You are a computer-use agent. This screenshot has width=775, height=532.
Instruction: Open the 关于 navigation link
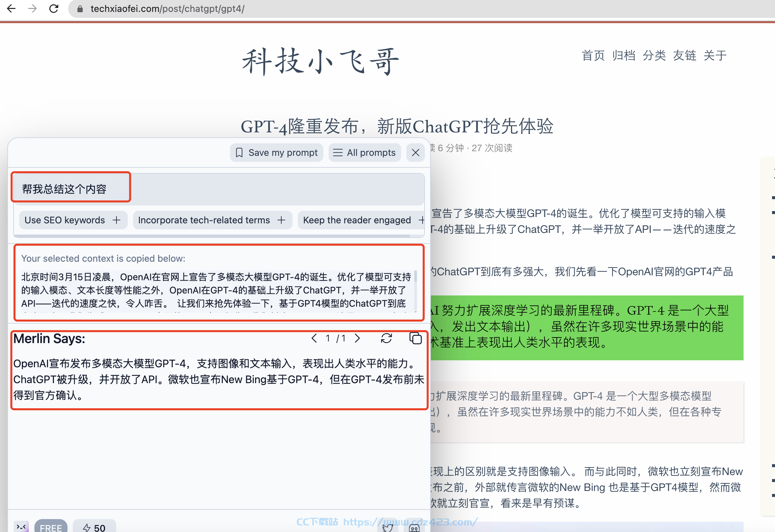tap(715, 55)
